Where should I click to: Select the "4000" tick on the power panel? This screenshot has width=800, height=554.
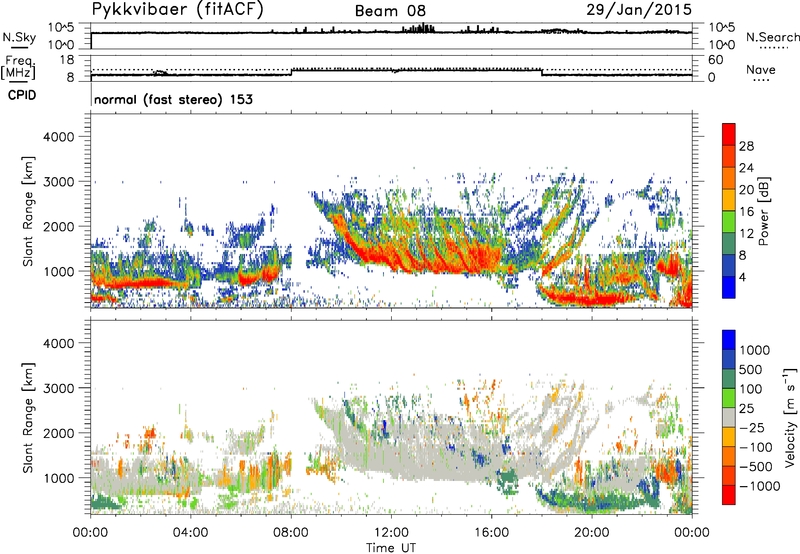pyautogui.click(x=58, y=137)
